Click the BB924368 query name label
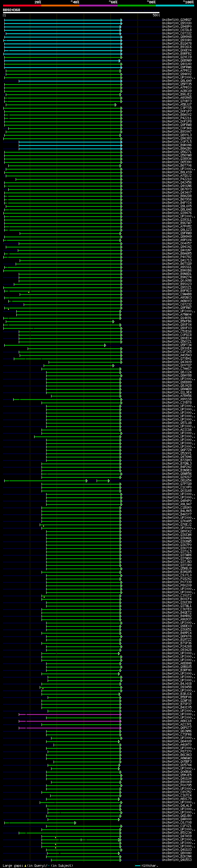 [x=11, y=10]
